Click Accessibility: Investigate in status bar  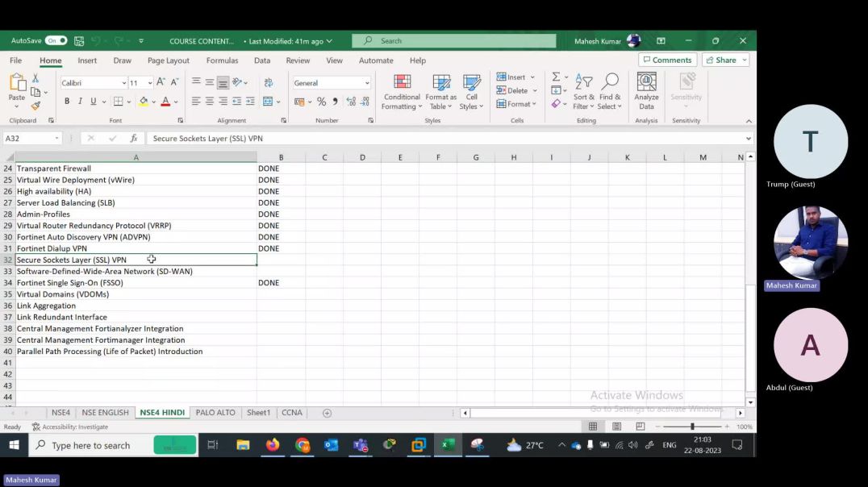click(69, 427)
